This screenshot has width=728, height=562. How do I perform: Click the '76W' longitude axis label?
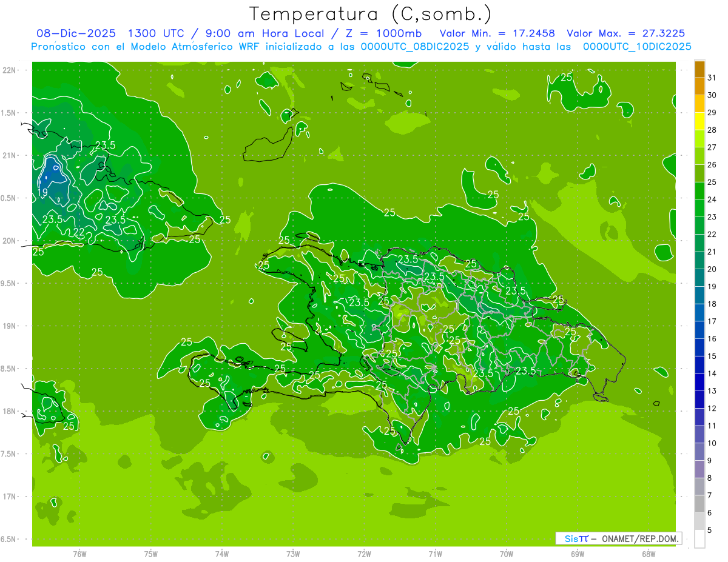point(79,554)
